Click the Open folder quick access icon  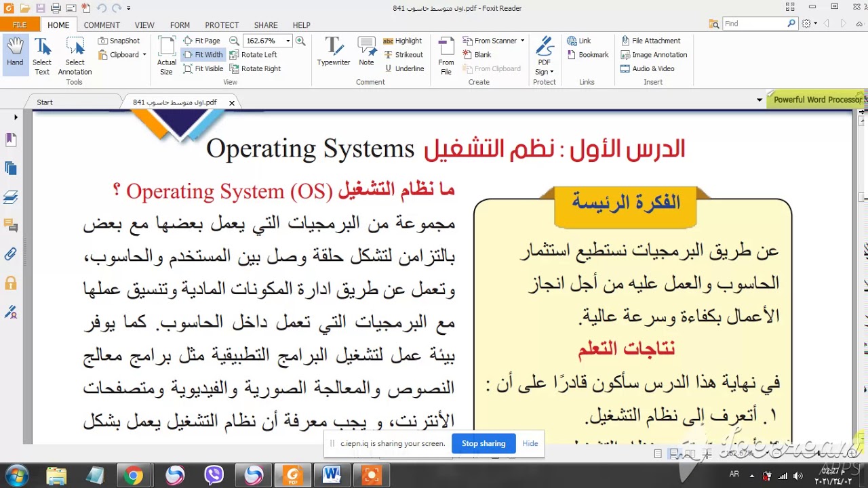[x=25, y=8]
